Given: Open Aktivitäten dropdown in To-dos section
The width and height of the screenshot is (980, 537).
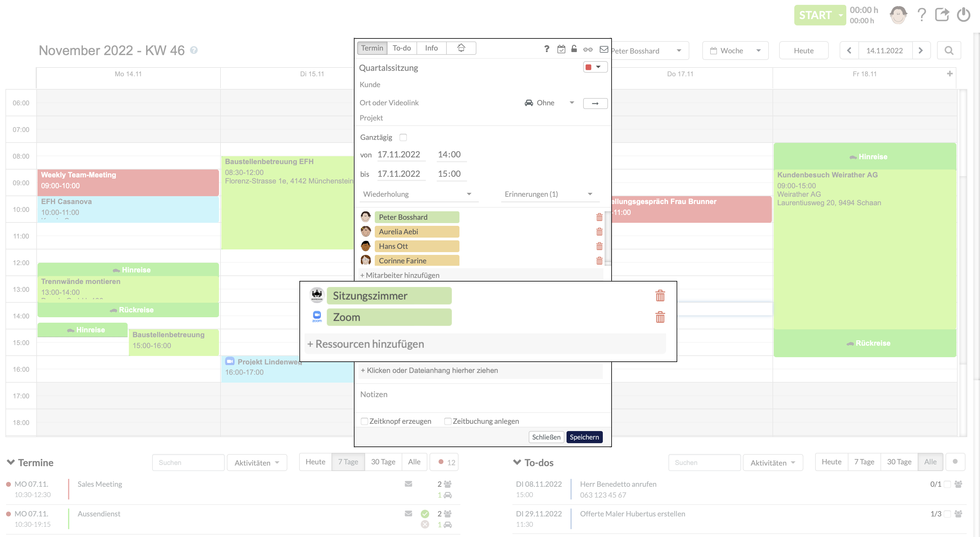Looking at the screenshot, I should point(773,462).
